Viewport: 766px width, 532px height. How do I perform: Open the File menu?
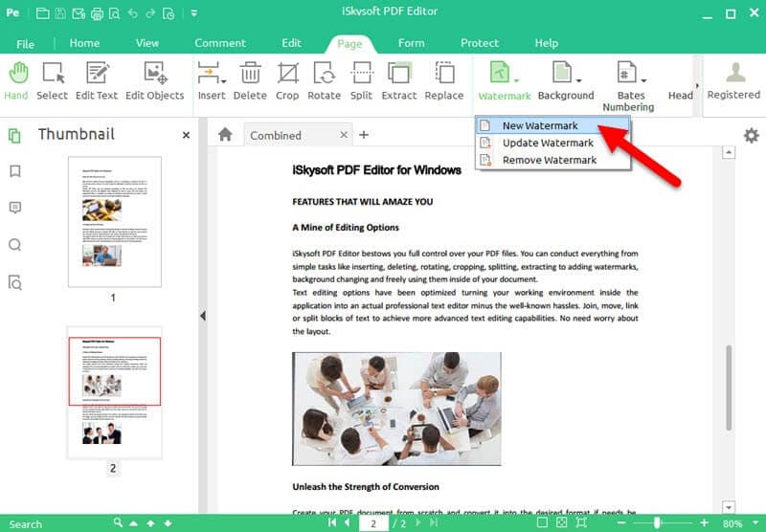(x=25, y=44)
